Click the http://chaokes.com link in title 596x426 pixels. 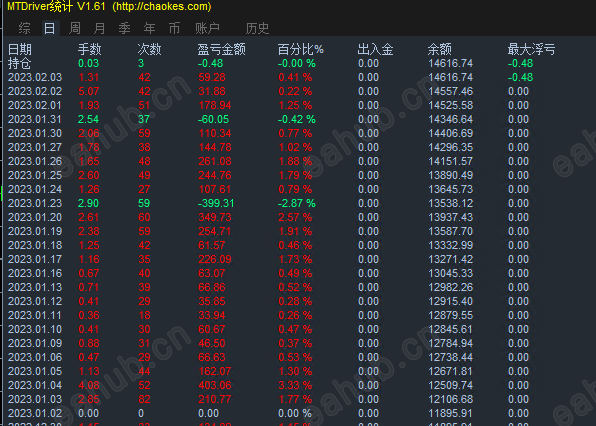point(162,6)
